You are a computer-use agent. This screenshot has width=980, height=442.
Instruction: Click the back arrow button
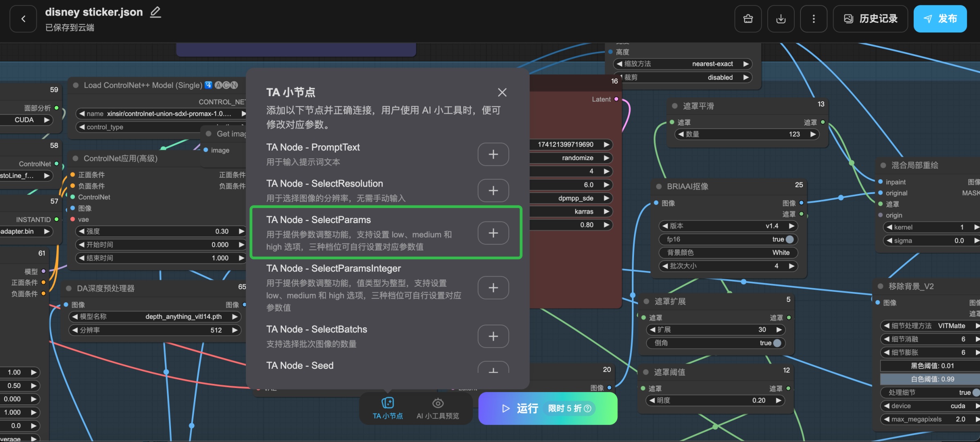pos(23,19)
